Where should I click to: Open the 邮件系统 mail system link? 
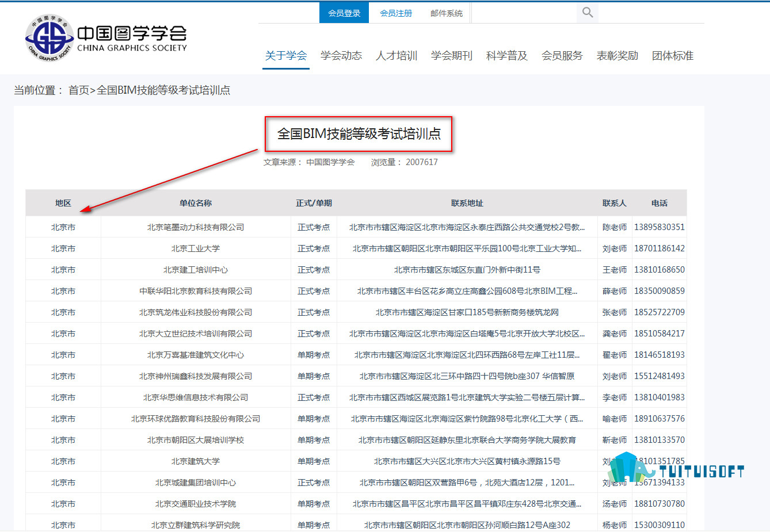[x=447, y=13]
